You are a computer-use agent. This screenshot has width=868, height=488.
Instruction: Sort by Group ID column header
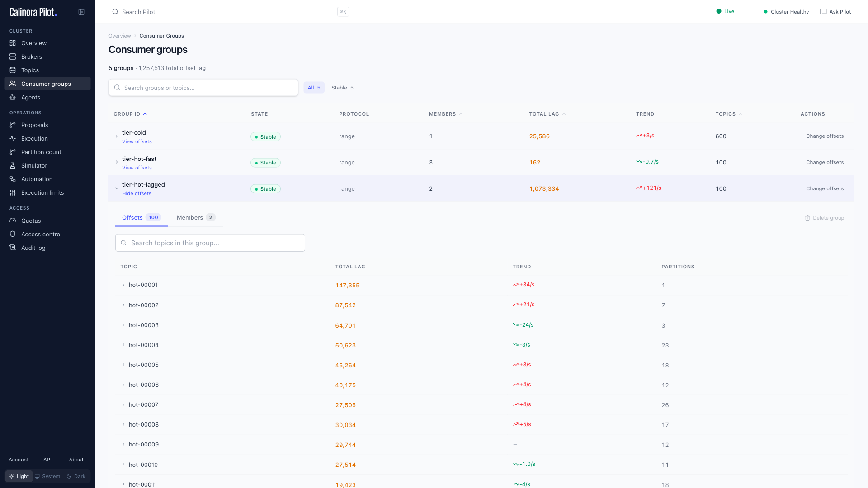[x=130, y=114]
